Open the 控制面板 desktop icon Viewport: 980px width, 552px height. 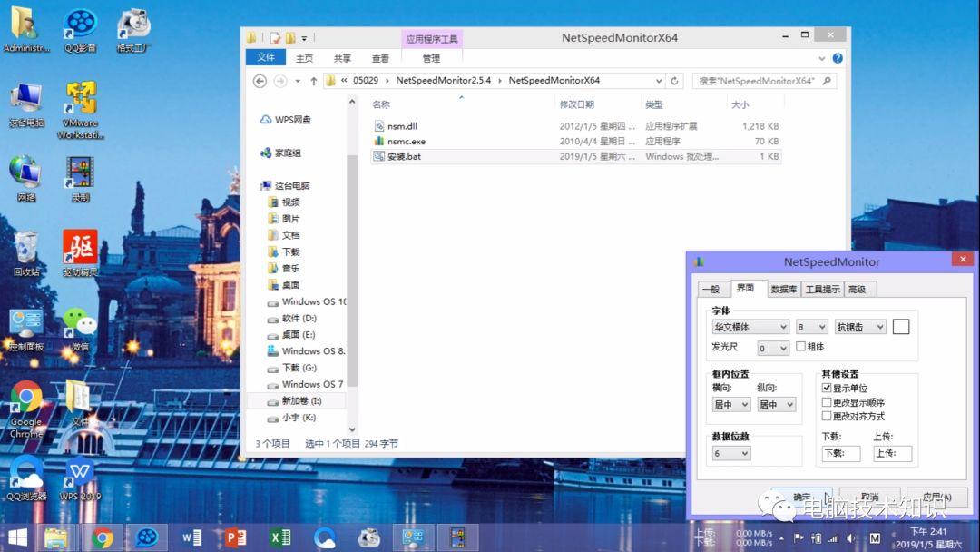26,329
